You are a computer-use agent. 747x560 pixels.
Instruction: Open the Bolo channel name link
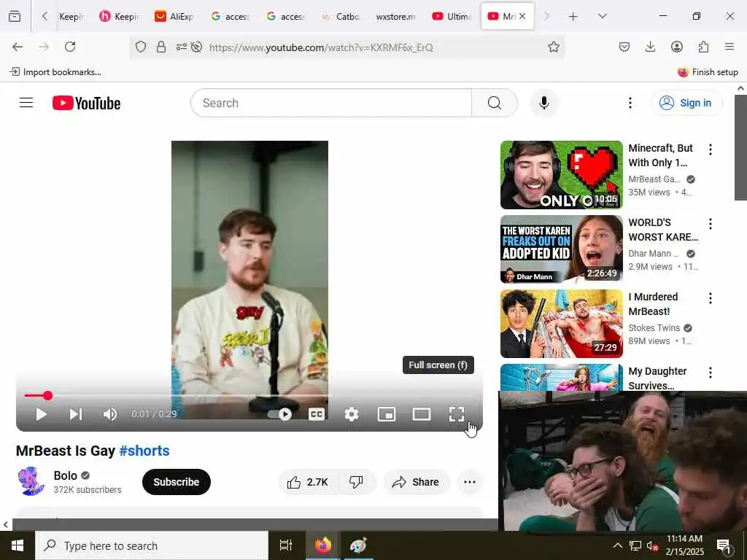click(65, 475)
